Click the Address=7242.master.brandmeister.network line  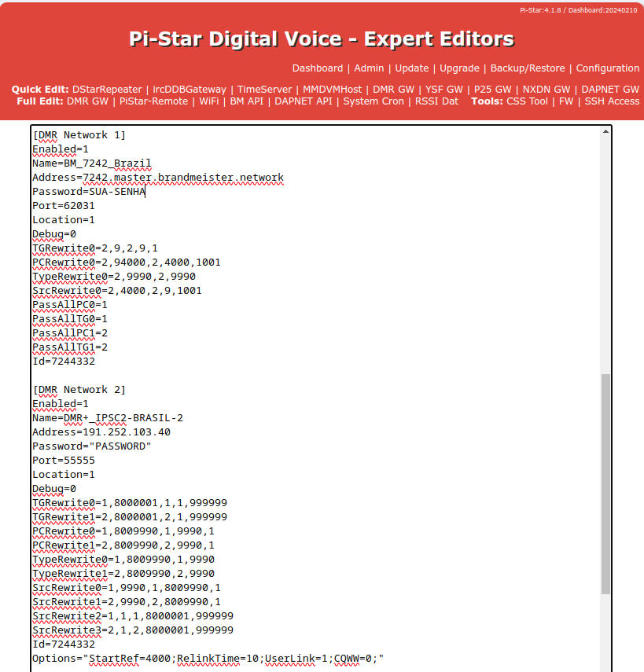158,178
